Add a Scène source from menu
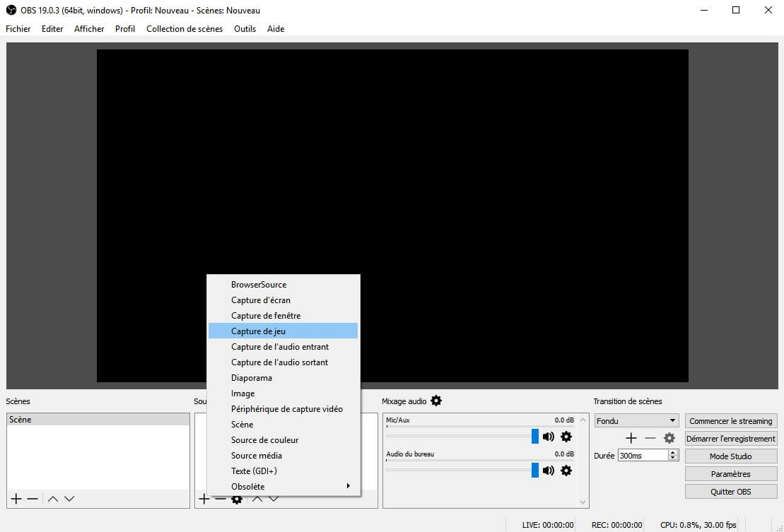 283,424
